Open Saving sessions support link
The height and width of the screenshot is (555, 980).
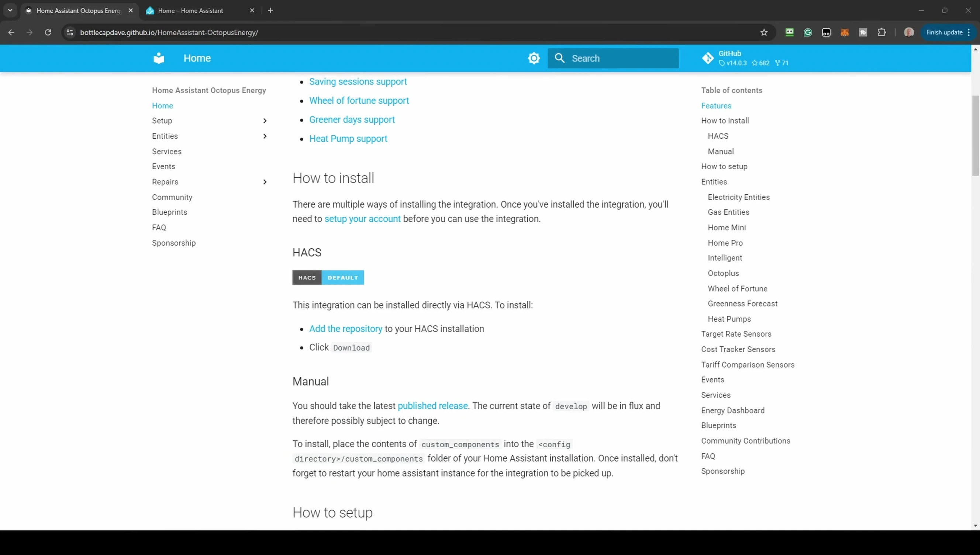pyautogui.click(x=358, y=81)
